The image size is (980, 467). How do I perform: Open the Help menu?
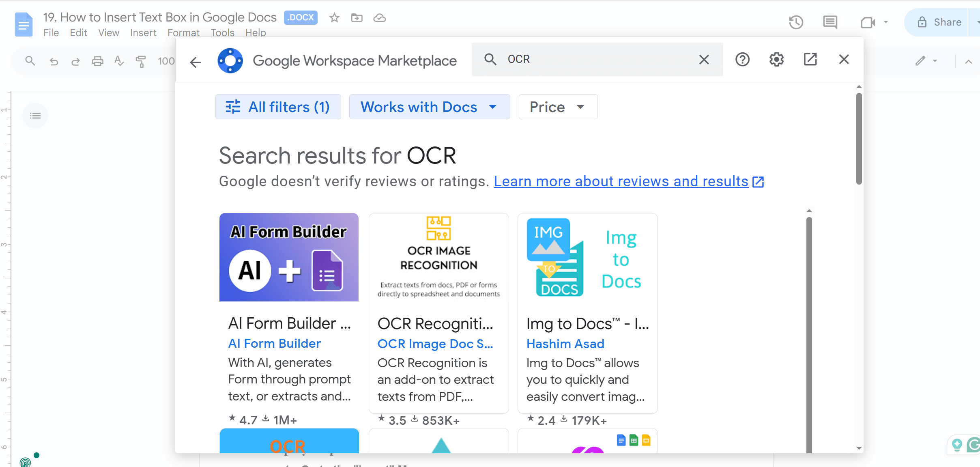click(256, 33)
